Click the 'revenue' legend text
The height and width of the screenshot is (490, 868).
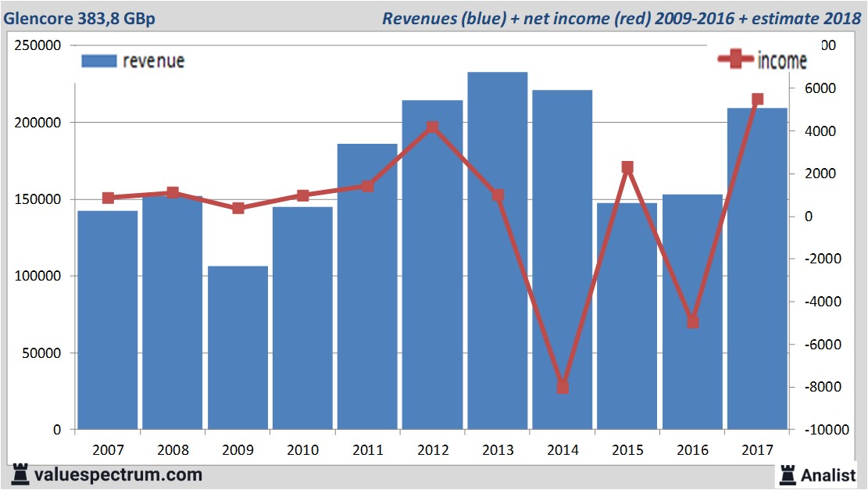pos(153,61)
